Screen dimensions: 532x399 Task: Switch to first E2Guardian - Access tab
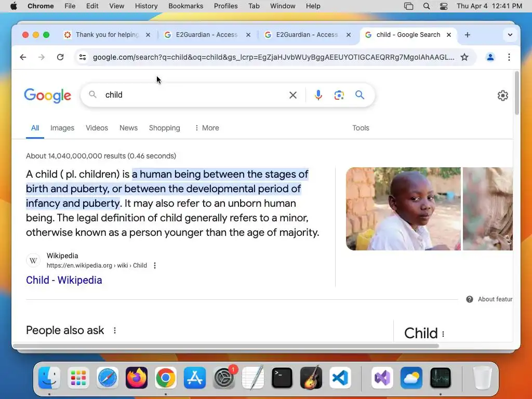[x=207, y=35]
